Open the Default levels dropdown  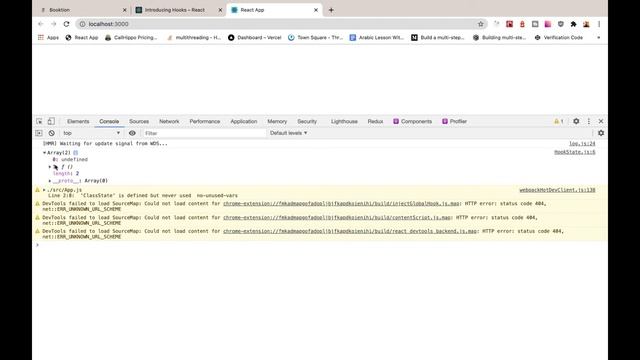tap(289, 133)
